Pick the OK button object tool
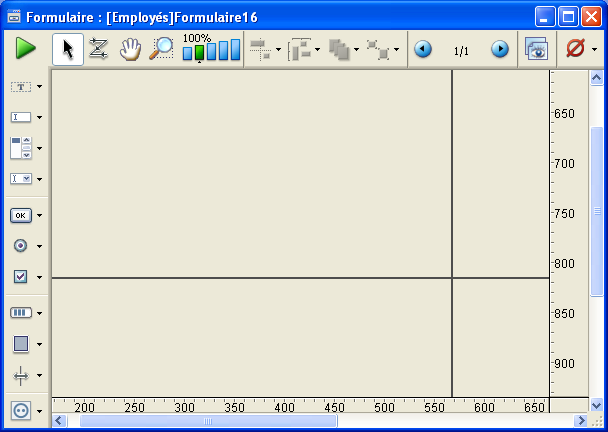This screenshot has height=432, width=608. tap(21, 214)
